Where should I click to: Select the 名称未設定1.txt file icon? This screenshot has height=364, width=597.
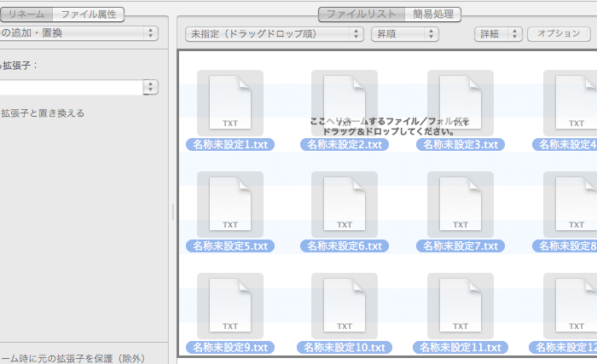pos(230,101)
